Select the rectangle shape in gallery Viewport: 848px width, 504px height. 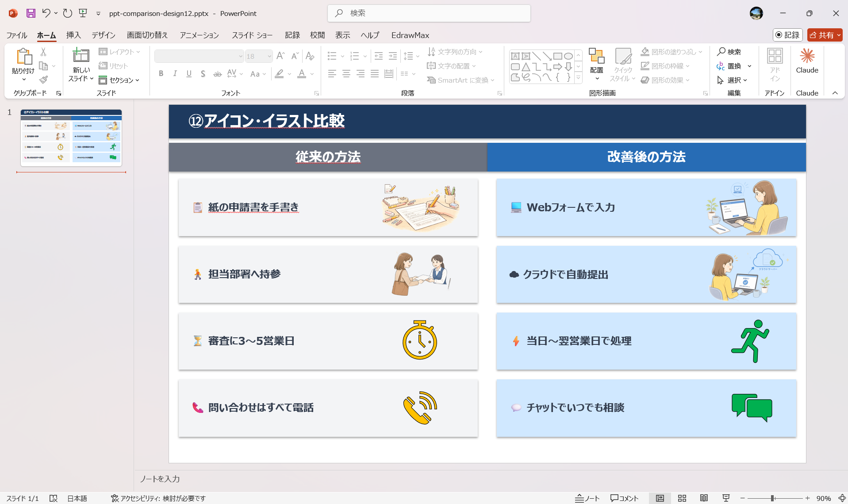click(557, 56)
